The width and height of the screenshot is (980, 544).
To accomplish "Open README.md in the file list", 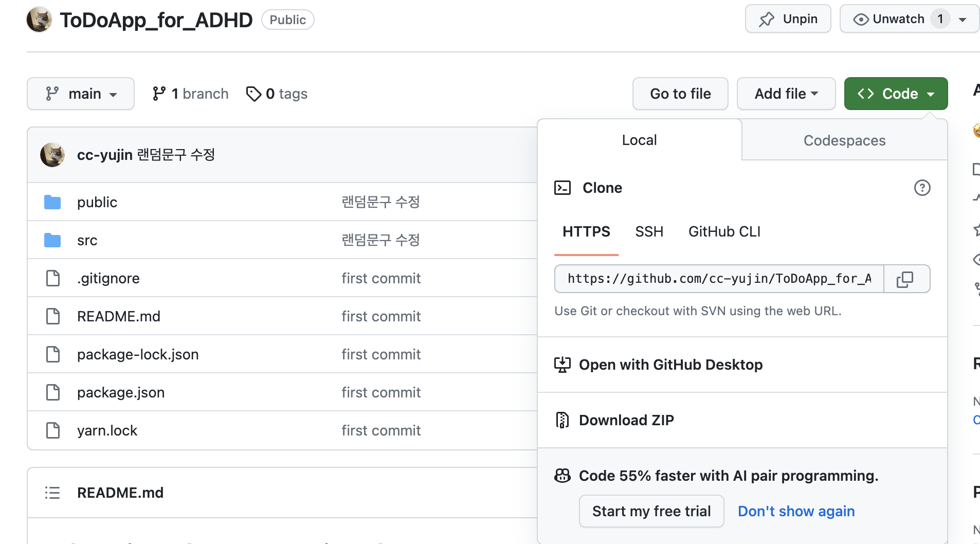I will [x=119, y=316].
